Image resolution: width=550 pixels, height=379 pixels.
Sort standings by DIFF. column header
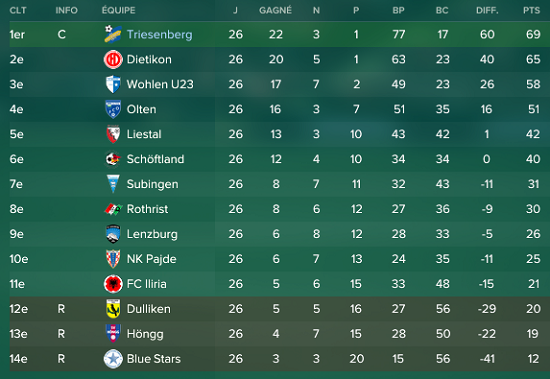point(487,11)
